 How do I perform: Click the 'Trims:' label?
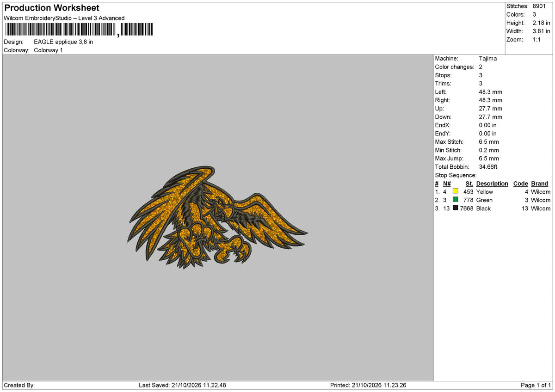pos(444,83)
